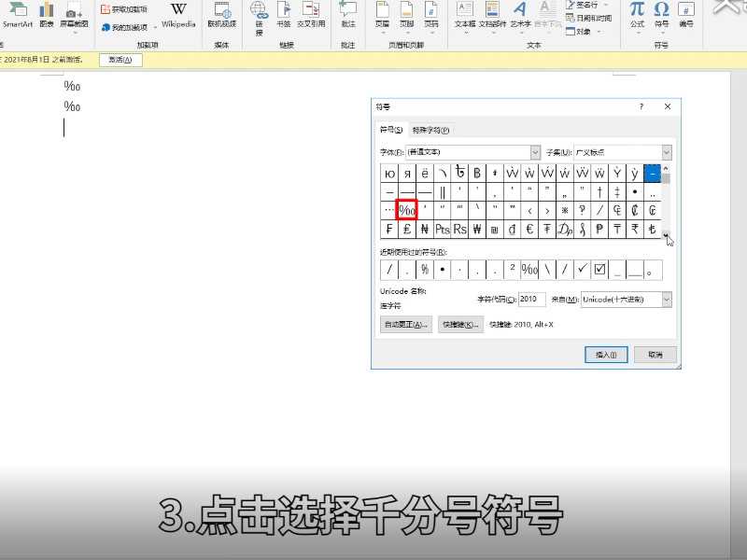This screenshot has width=747, height=560.
Task: Open the 符号 symbol menu in ribbon
Action: tap(661, 14)
